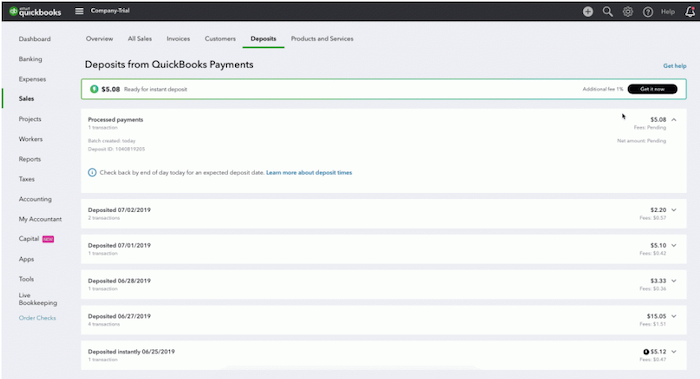Image resolution: width=700 pixels, height=379 pixels.
Task: Collapse the Processed payments section
Action: 674,120
